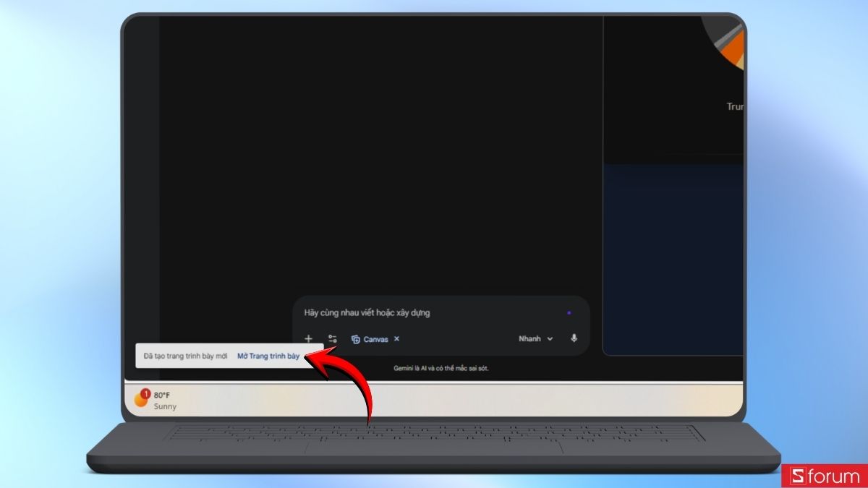Open the plus add-files menu
Screen dimensions: 868x488
309,338
